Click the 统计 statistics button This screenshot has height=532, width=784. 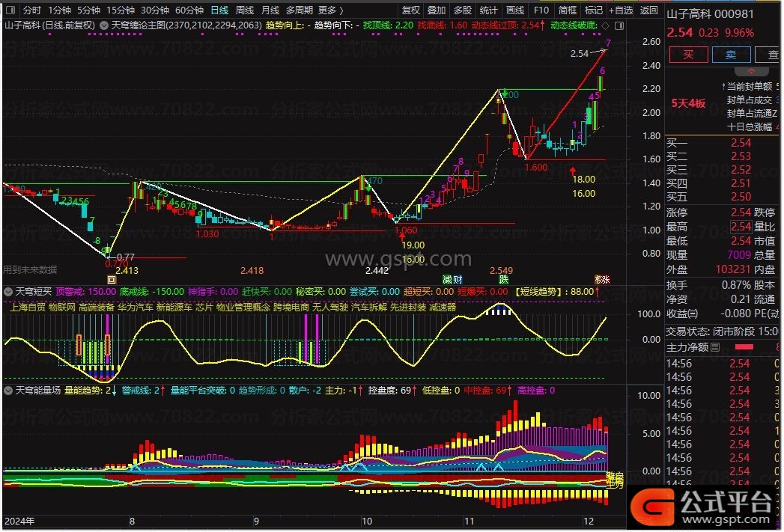tap(488, 10)
